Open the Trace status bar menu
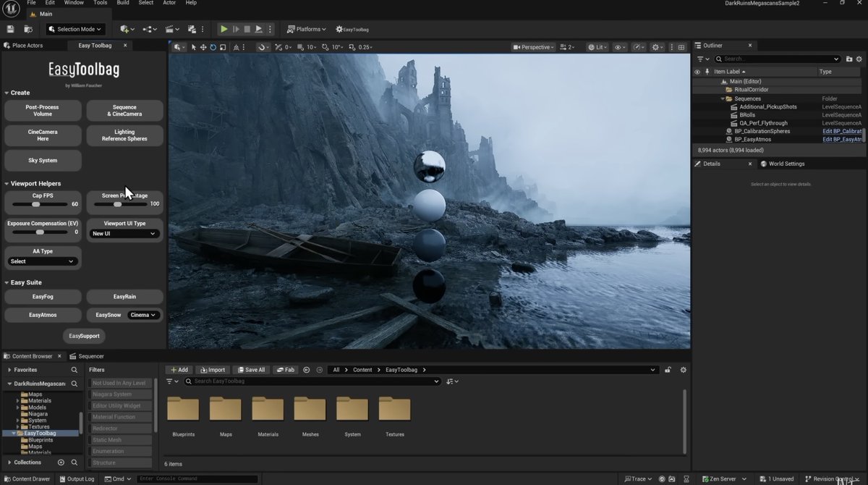Viewport: 868px width, 485px height. [x=639, y=478]
